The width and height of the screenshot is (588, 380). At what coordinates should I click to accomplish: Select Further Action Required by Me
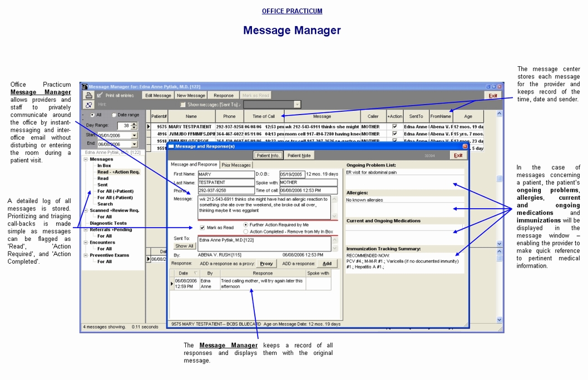pos(246,225)
